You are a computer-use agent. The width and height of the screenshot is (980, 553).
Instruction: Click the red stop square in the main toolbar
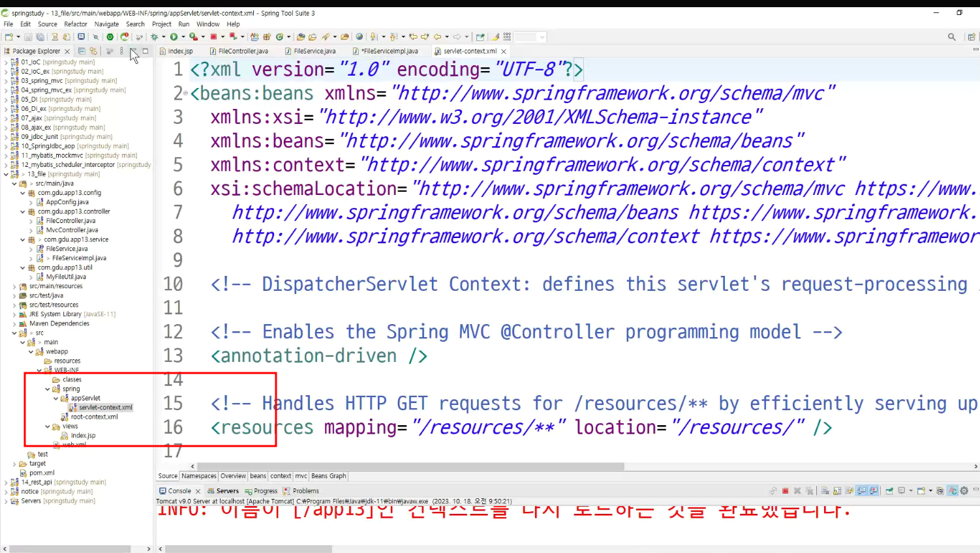213,37
